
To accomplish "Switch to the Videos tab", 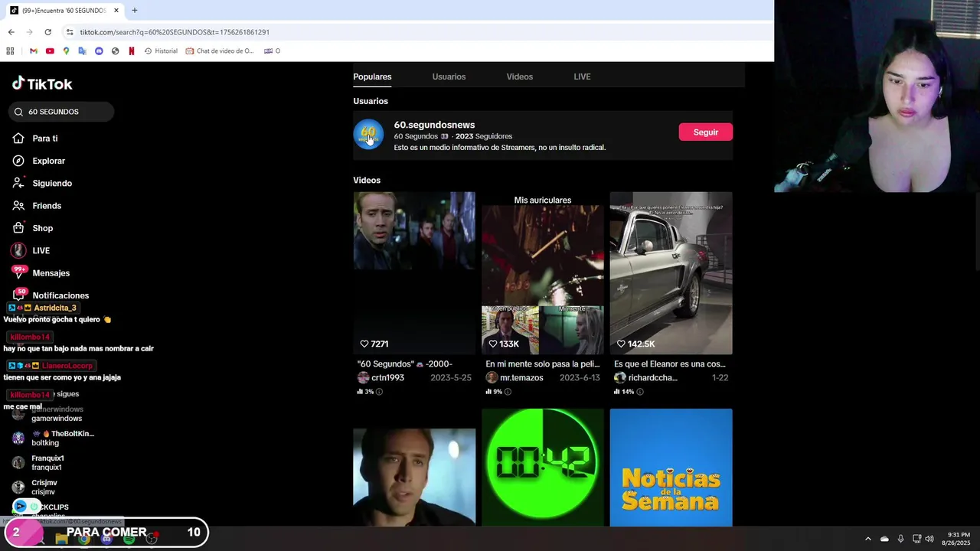I will point(519,77).
